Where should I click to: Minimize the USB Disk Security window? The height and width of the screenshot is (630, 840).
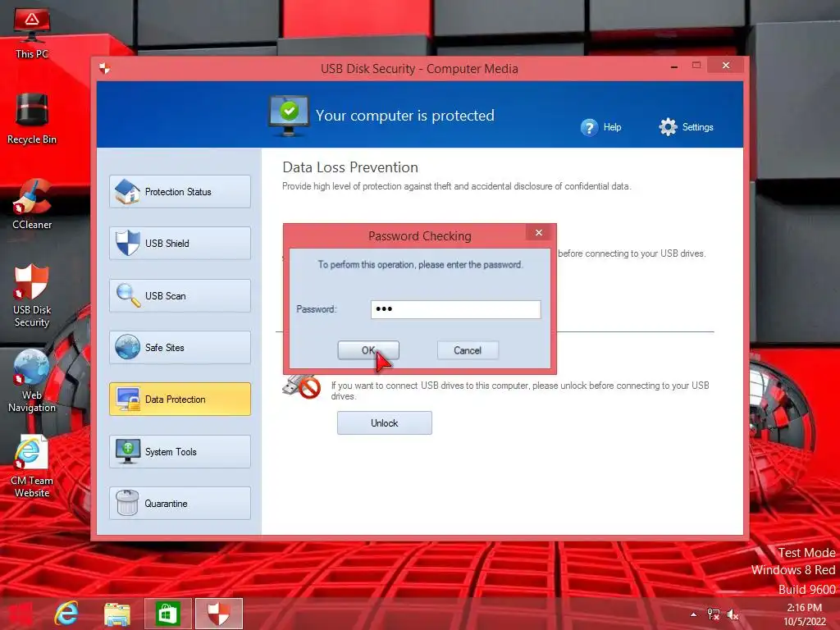coord(674,66)
